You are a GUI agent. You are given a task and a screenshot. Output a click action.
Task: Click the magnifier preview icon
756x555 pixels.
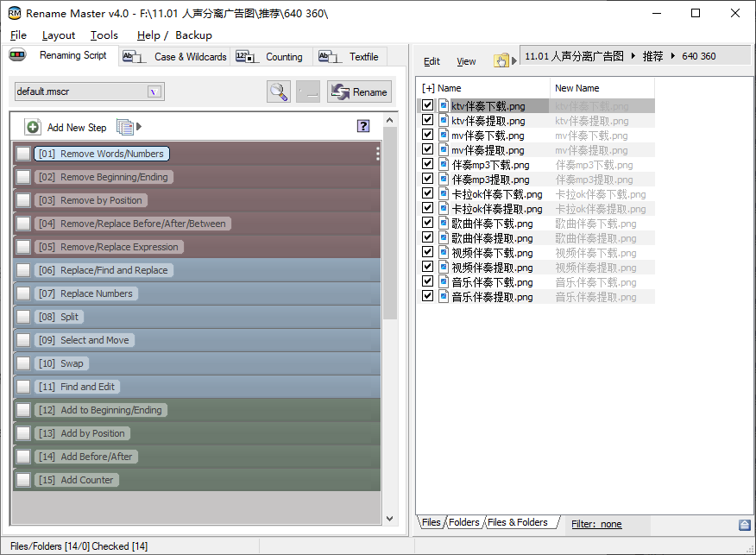279,91
